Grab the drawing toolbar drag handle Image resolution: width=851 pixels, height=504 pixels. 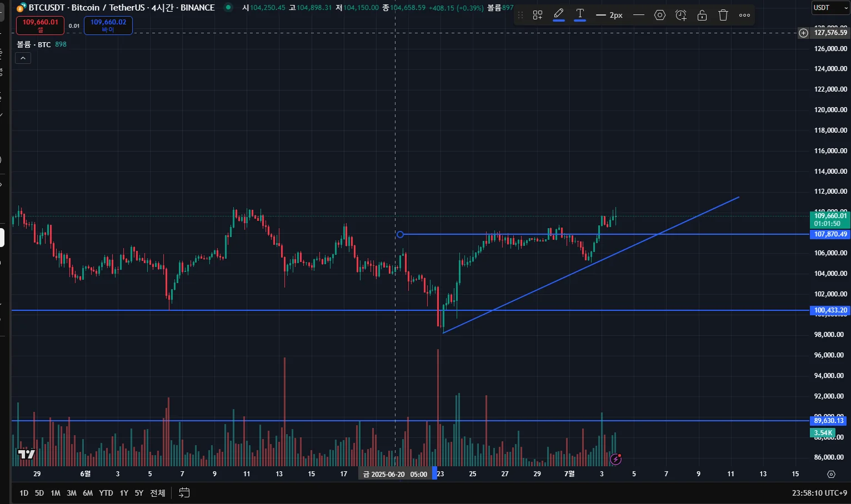520,15
